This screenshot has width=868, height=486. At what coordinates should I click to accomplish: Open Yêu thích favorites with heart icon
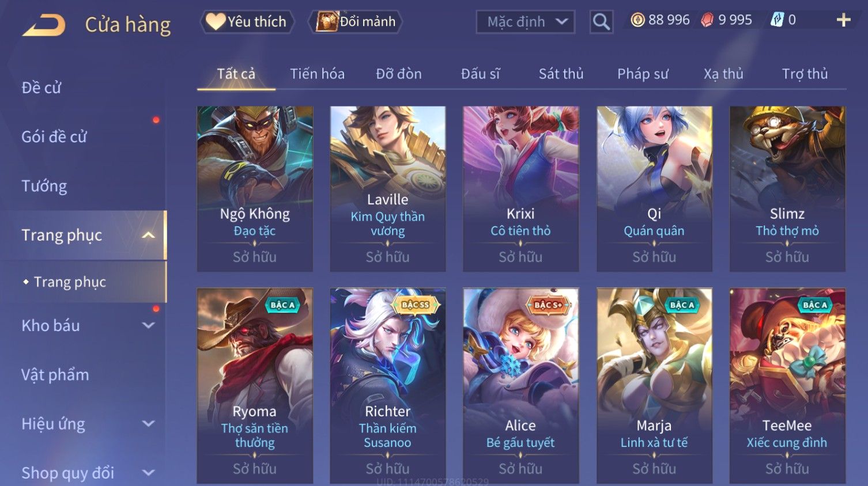247,22
